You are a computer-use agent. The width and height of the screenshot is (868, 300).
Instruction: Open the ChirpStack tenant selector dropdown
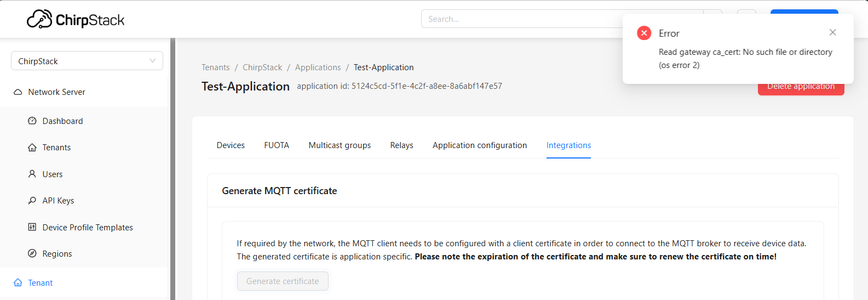87,61
